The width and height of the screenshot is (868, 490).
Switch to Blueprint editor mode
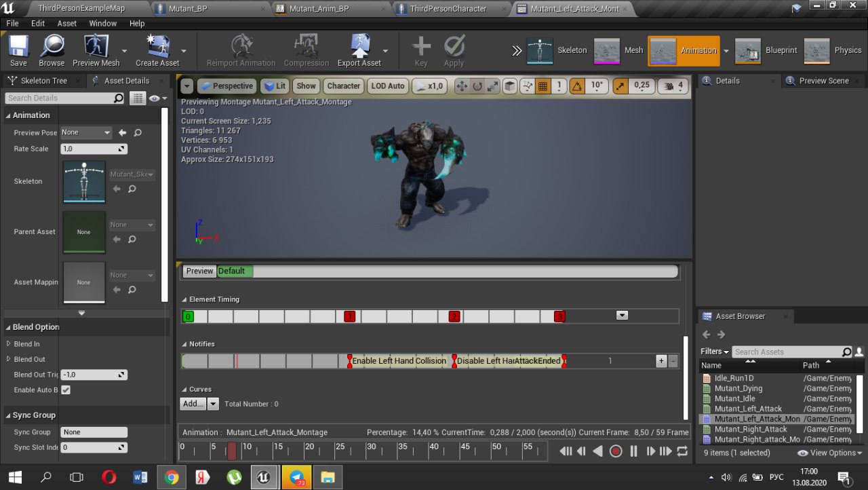click(767, 50)
